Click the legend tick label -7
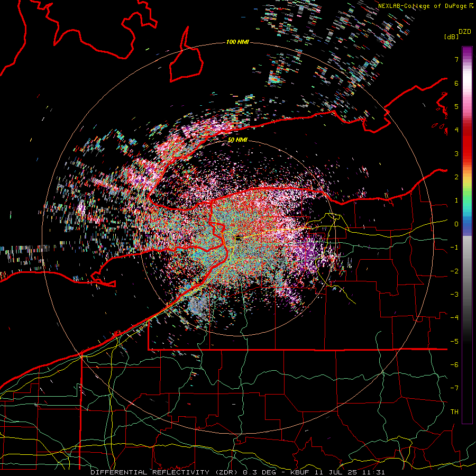 [454, 388]
